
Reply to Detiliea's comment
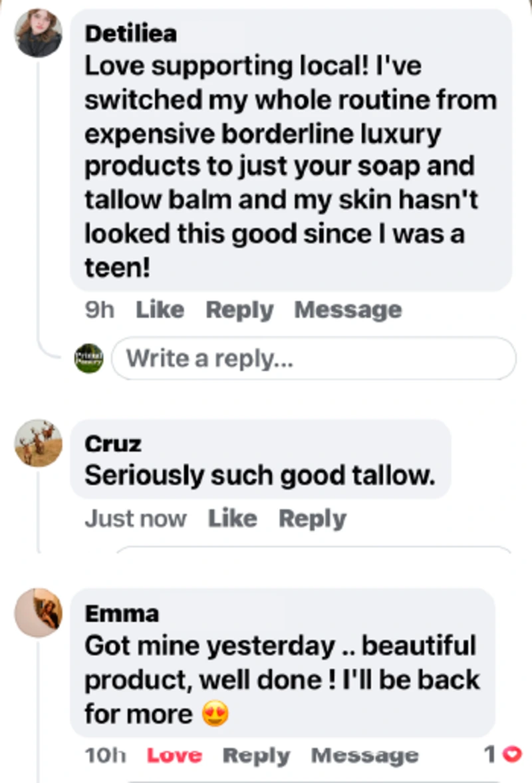pos(239,310)
